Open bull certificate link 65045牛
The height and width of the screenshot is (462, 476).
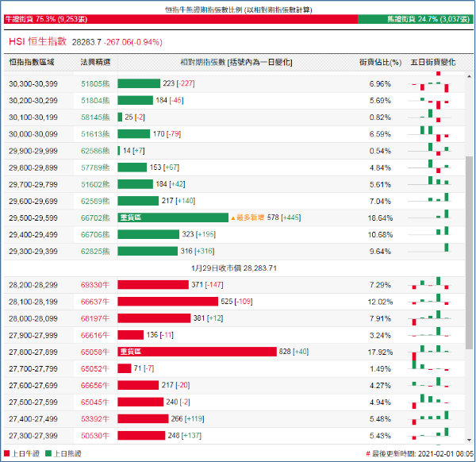95,402
